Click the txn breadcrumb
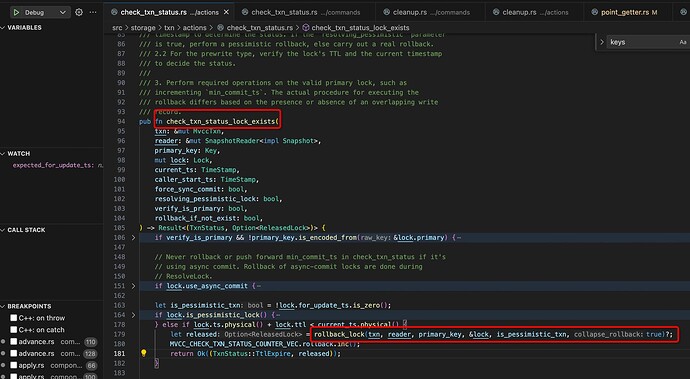690x379 pixels. click(x=169, y=28)
